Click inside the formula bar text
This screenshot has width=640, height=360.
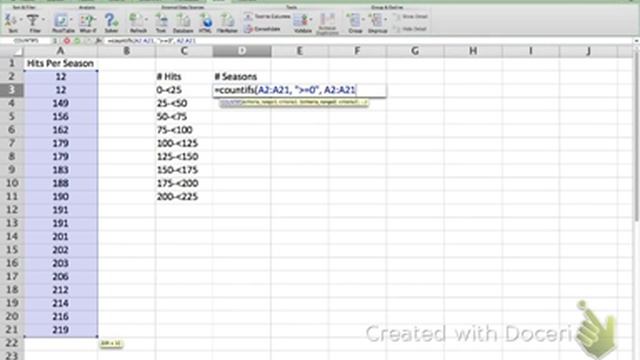tap(152, 41)
